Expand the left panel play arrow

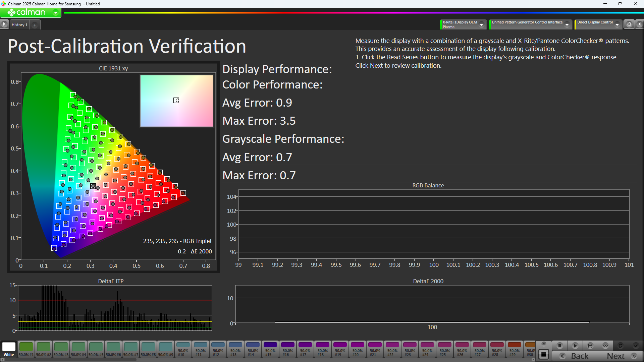pyautogui.click(x=4, y=24)
